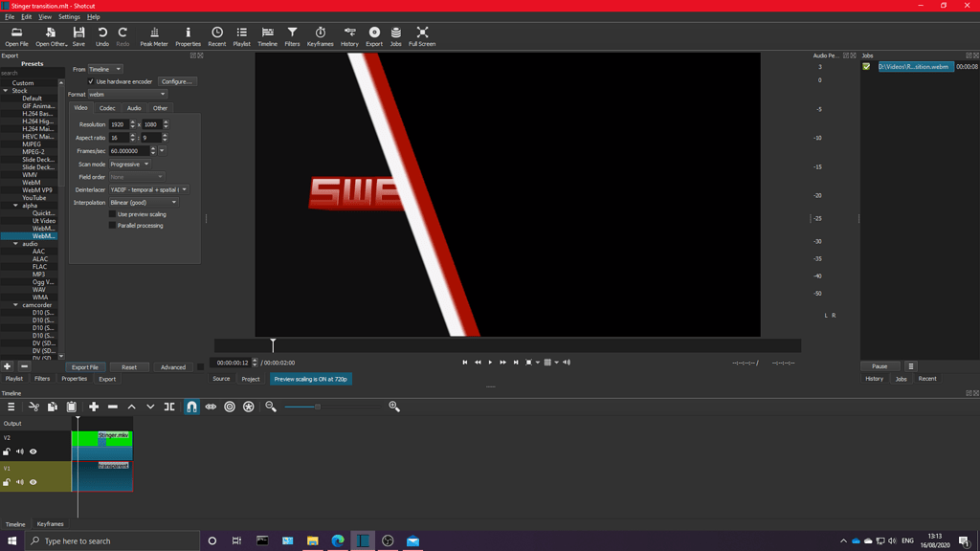980x551 pixels.
Task: Click the Advanced button
Action: coord(173,367)
